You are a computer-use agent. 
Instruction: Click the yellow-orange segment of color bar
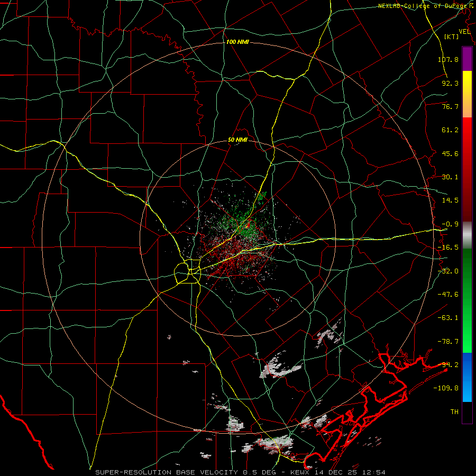pyautogui.click(x=467, y=94)
